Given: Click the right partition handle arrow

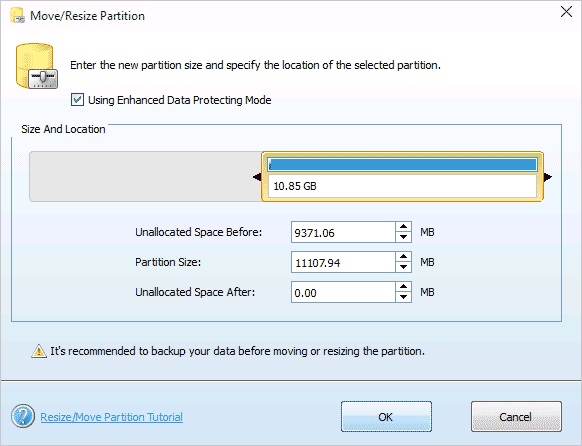Looking at the screenshot, I should coord(548,177).
